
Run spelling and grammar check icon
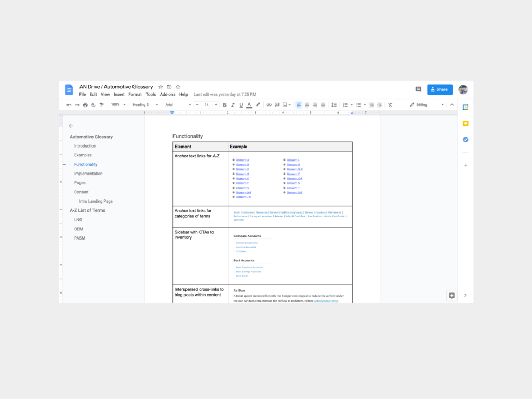pyautogui.click(x=94, y=105)
